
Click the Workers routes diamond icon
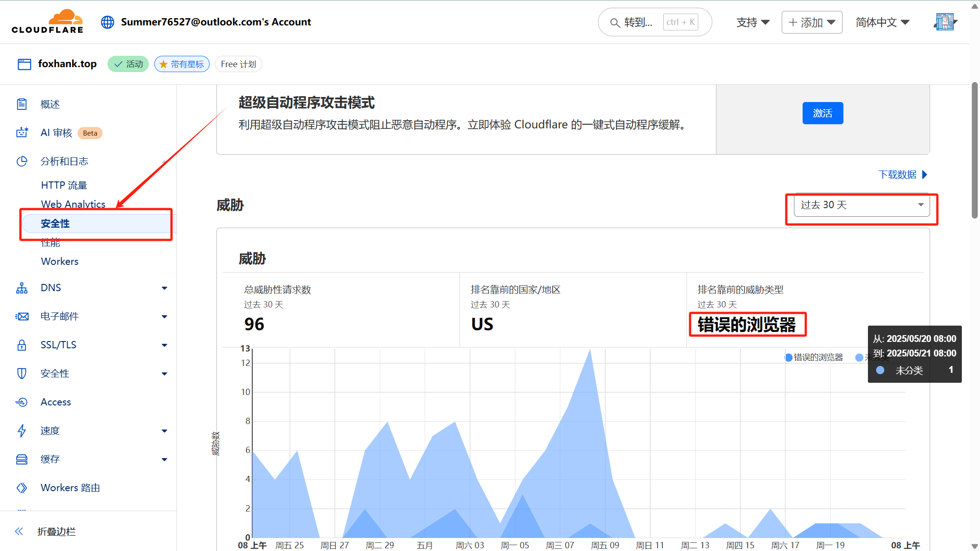pos(22,488)
